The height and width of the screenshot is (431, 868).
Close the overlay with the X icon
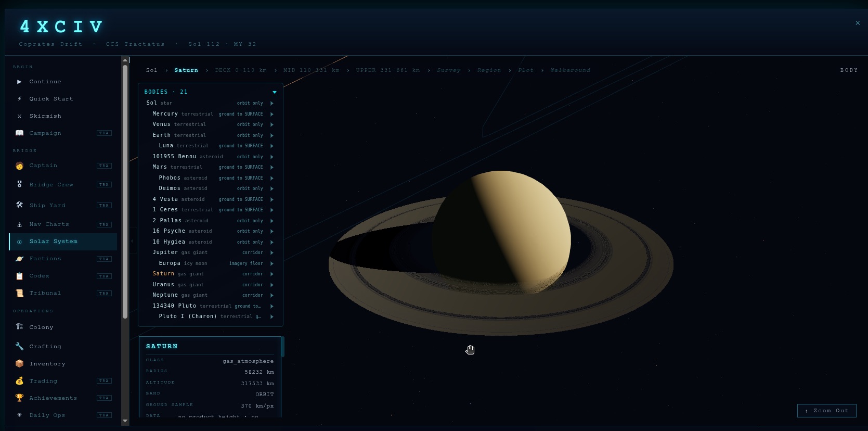[x=858, y=23]
